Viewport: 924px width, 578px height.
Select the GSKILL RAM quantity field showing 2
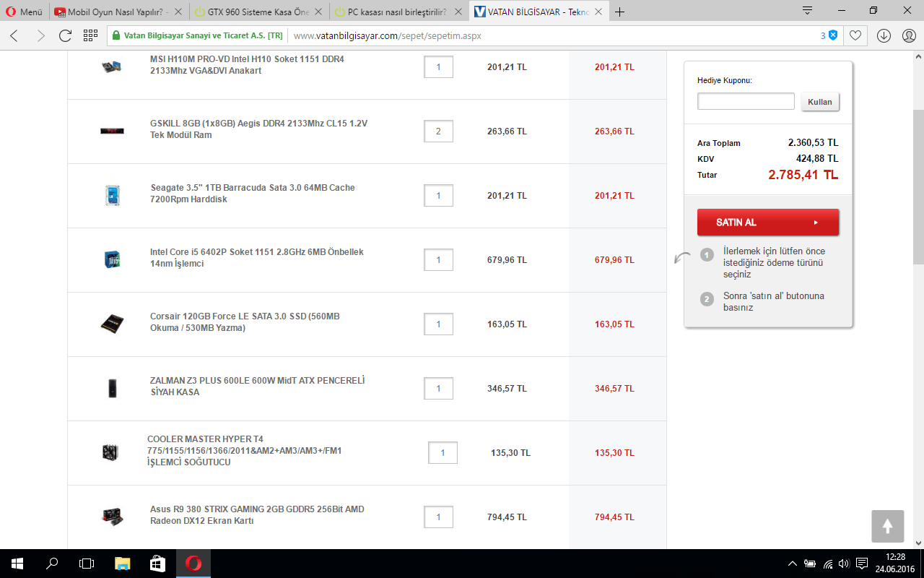(x=438, y=131)
